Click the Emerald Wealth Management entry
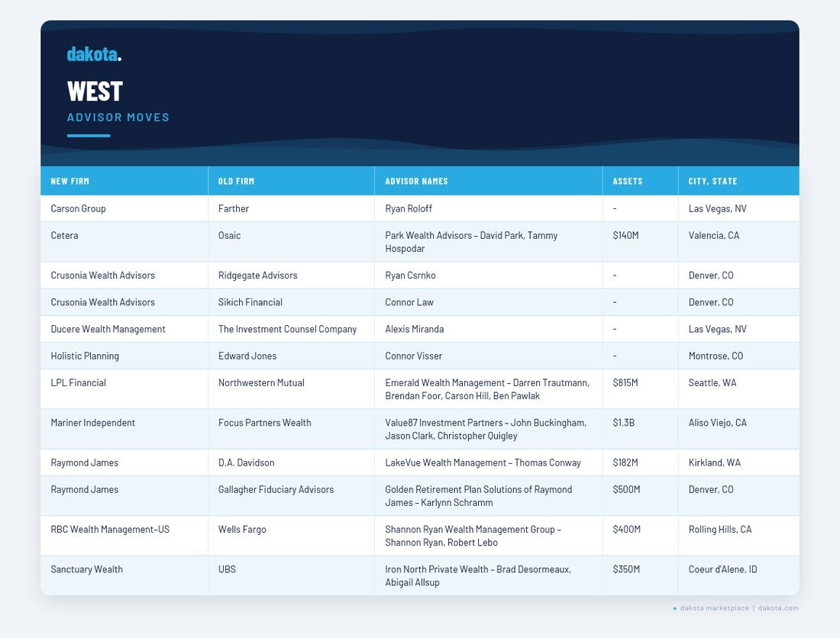The width and height of the screenshot is (840, 638). tap(487, 389)
